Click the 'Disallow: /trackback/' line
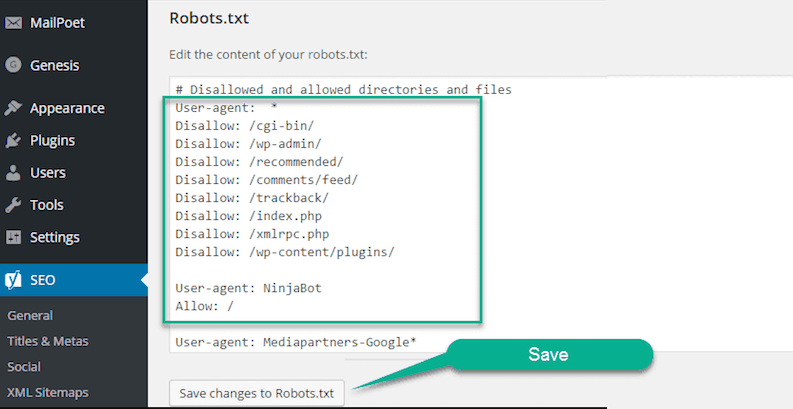This screenshot has height=409, width=793. (252, 198)
